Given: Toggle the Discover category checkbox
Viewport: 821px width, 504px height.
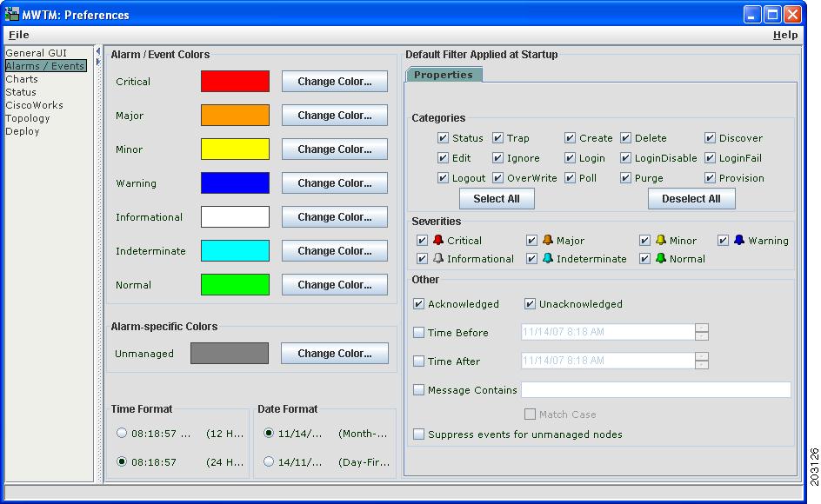Looking at the screenshot, I should [710, 138].
